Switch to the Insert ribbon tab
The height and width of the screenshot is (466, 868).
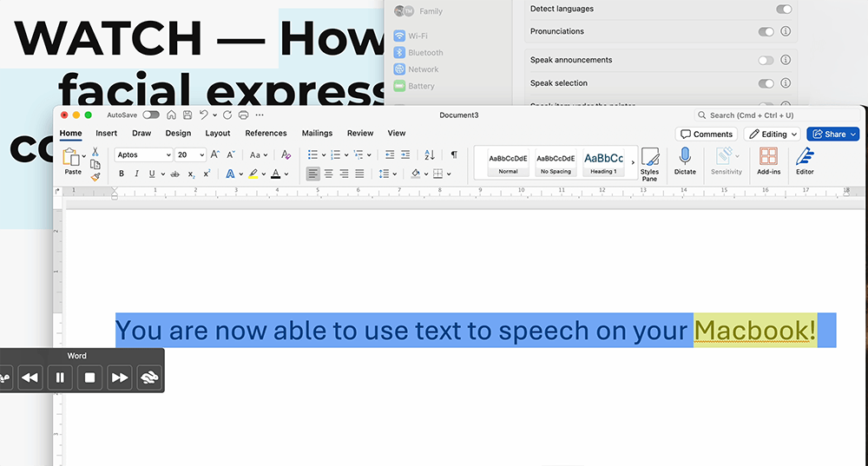tap(107, 134)
